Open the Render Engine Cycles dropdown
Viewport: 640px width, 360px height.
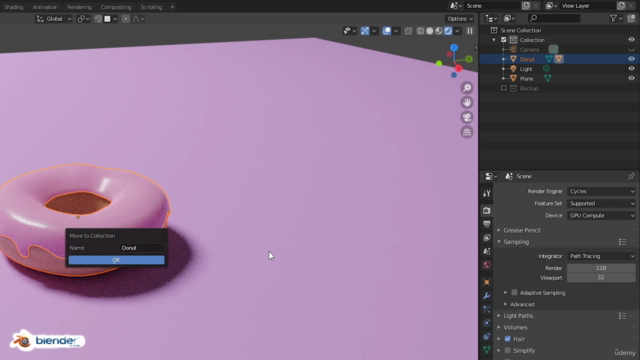602,191
